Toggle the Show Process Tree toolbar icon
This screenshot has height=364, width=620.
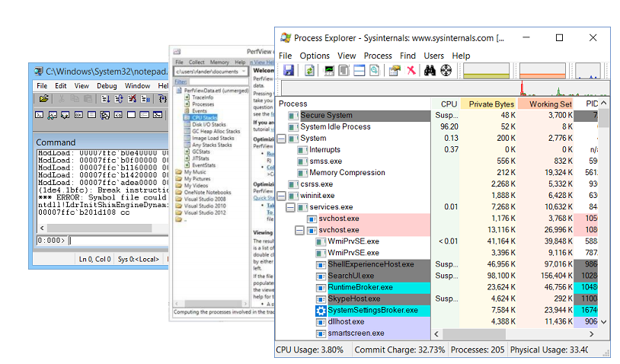344,71
